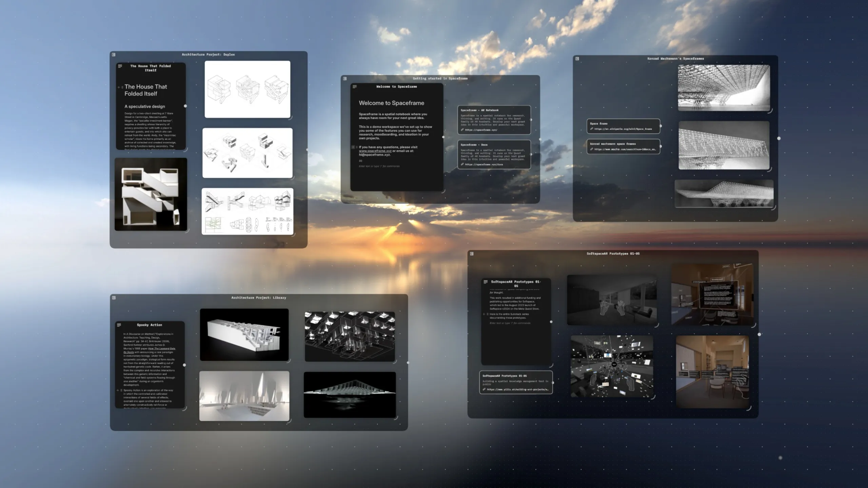Click the connector dot on Welcome note's right edge

(x=443, y=137)
